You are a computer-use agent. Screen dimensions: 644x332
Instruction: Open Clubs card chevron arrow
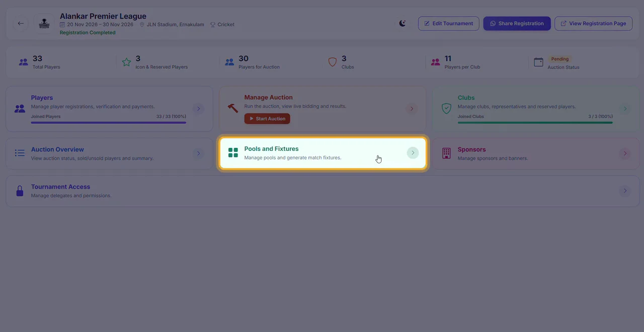tap(625, 109)
